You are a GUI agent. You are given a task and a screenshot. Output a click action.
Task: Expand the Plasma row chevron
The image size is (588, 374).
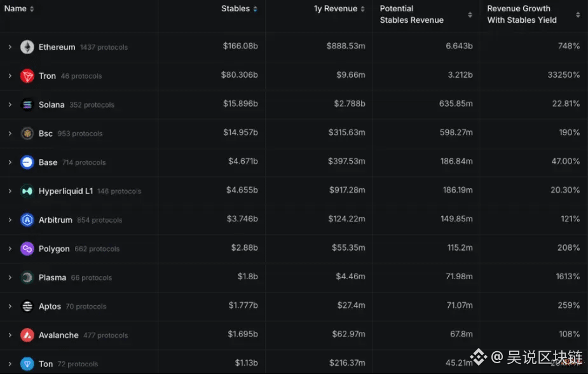(x=10, y=277)
